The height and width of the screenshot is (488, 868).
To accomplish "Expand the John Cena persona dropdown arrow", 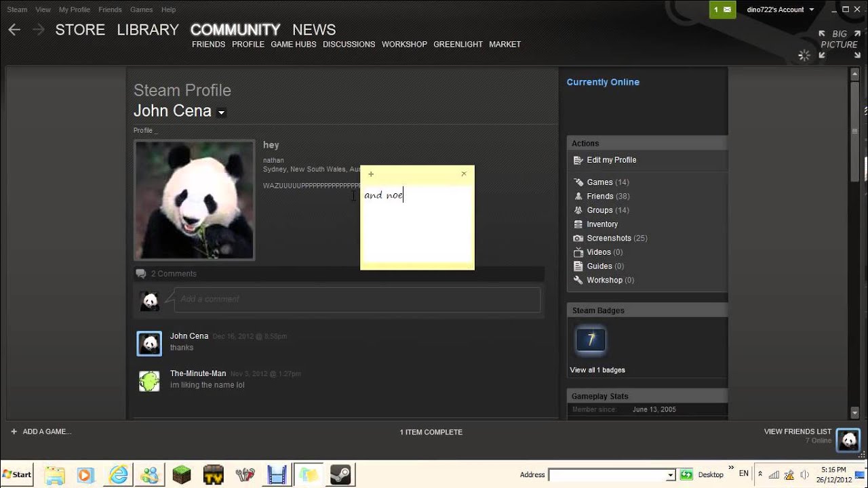I will 221,113.
